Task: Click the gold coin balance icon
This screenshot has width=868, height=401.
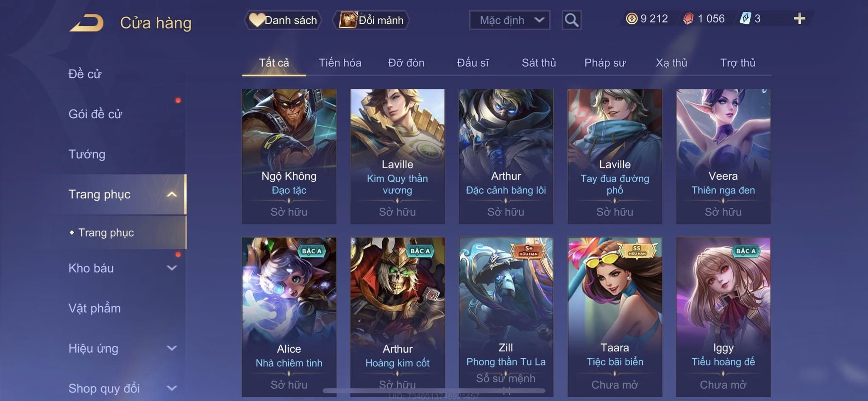Action: [632, 19]
